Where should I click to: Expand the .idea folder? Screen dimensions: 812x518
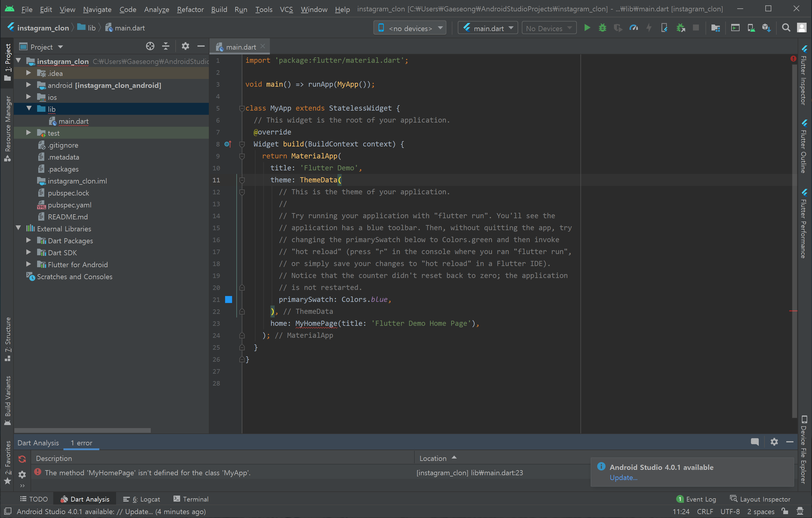click(29, 73)
